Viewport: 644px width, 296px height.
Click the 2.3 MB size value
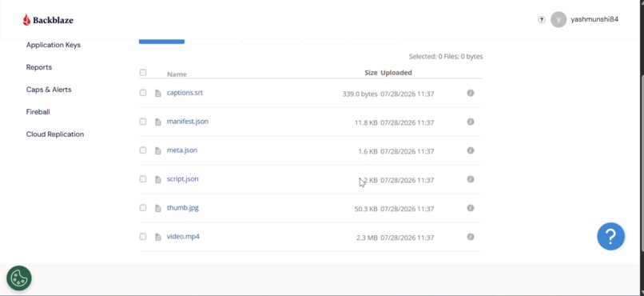[x=367, y=238]
